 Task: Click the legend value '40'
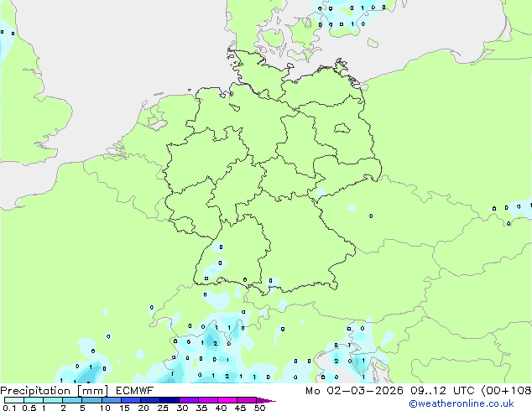click(x=221, y=408)
